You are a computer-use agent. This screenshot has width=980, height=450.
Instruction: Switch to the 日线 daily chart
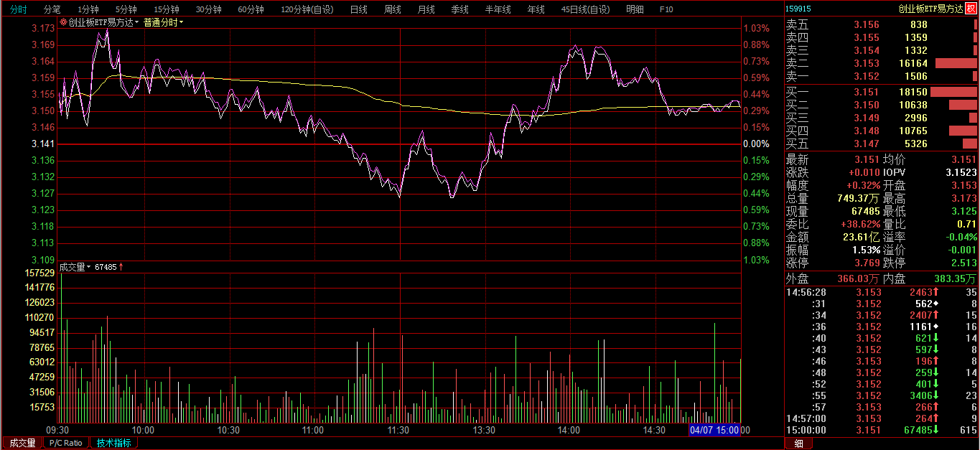tap(358, 9)
